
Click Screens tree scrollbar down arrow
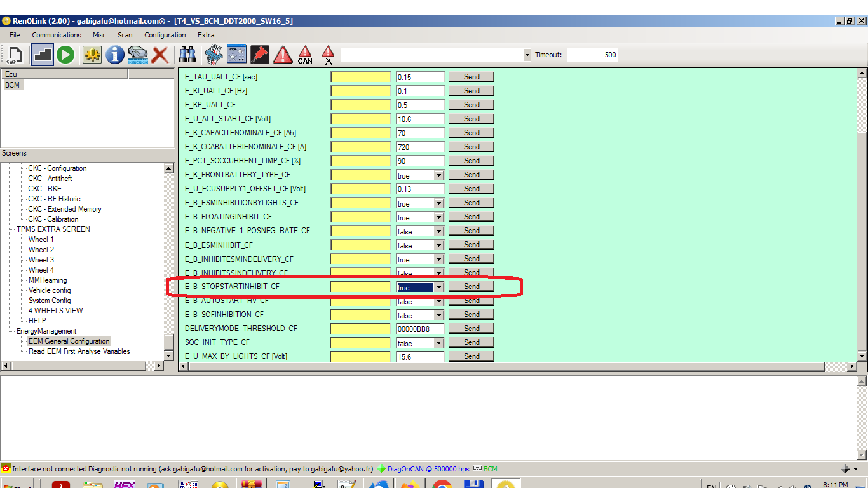click(x=169, y=356)
